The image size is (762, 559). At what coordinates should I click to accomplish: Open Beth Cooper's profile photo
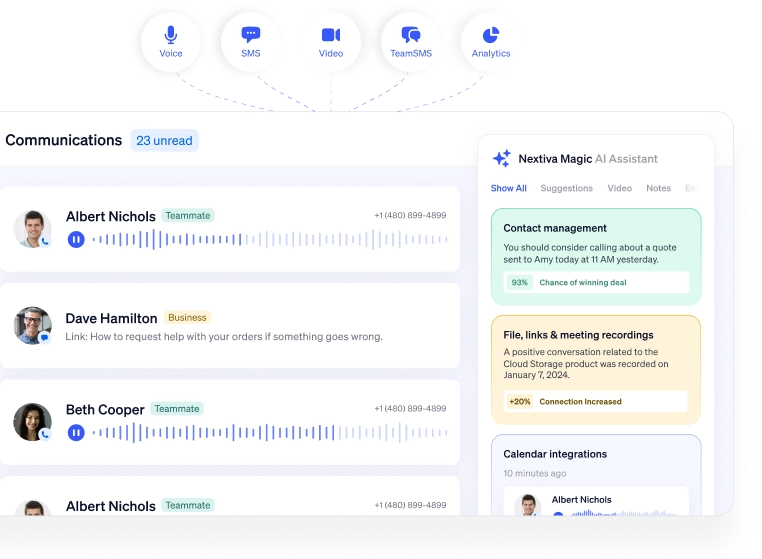pyautogui.click(x=33, y=422)
